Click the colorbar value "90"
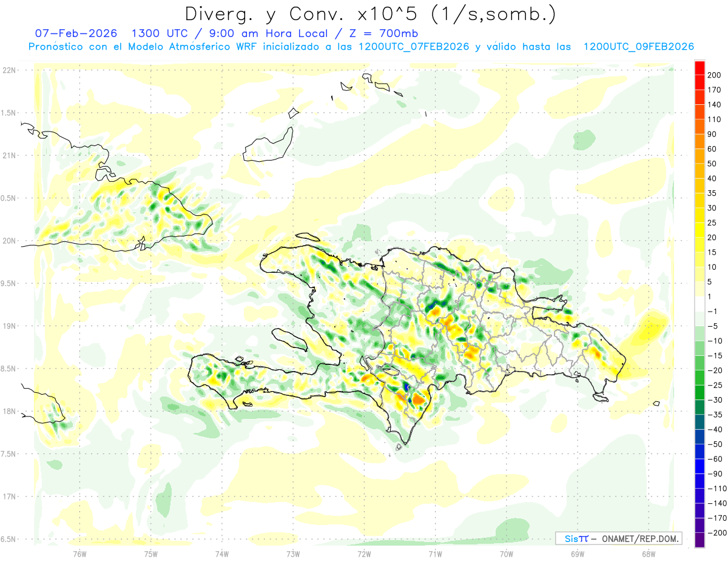Screen dimensions: 728x562 click(x=712, y=134)
